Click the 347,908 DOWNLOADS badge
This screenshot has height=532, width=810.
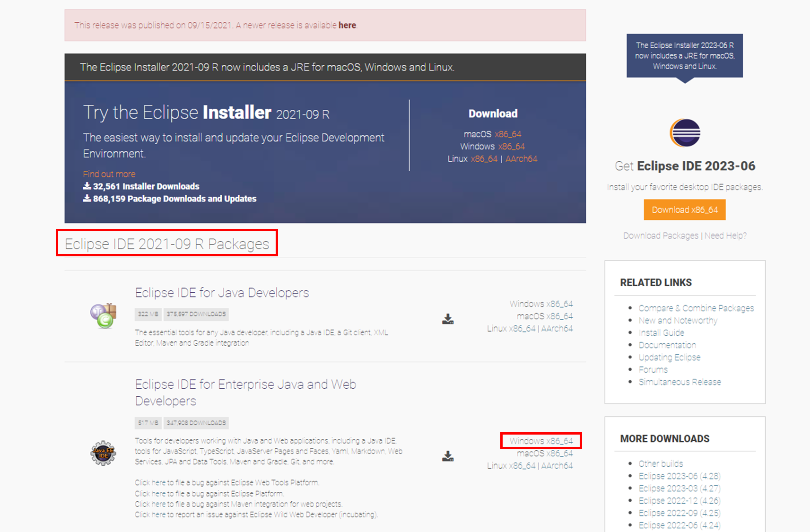[x=196, y=423]
